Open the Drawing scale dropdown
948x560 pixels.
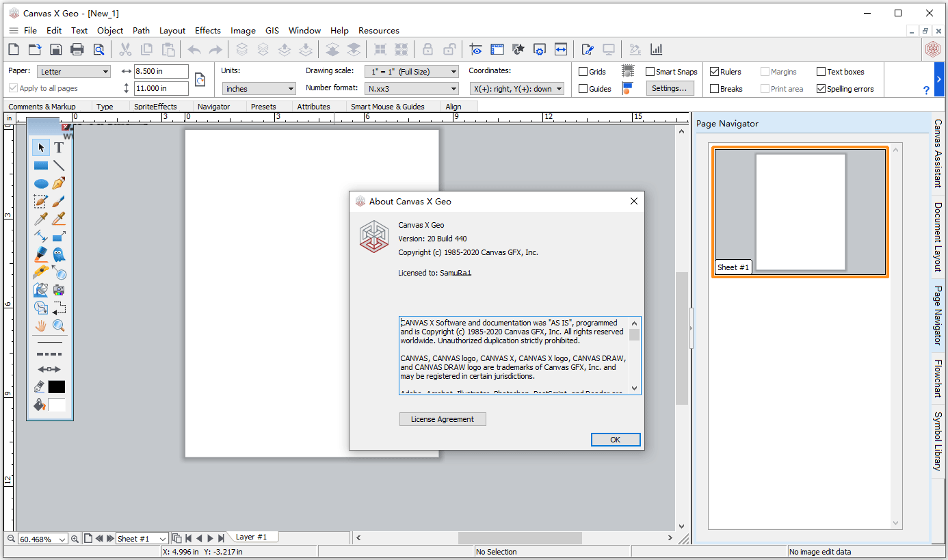412,72
